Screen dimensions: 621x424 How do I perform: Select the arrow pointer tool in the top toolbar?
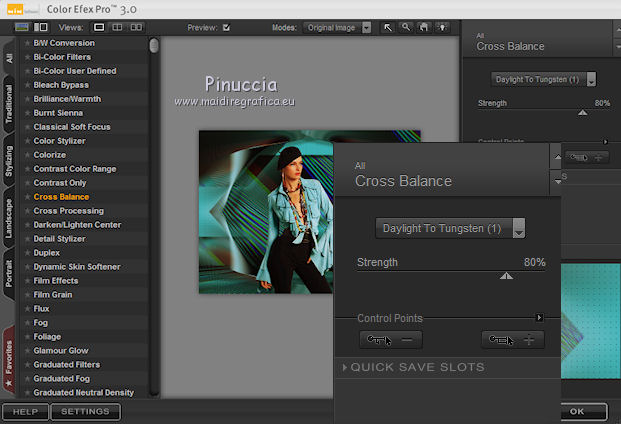click(388, 27)
